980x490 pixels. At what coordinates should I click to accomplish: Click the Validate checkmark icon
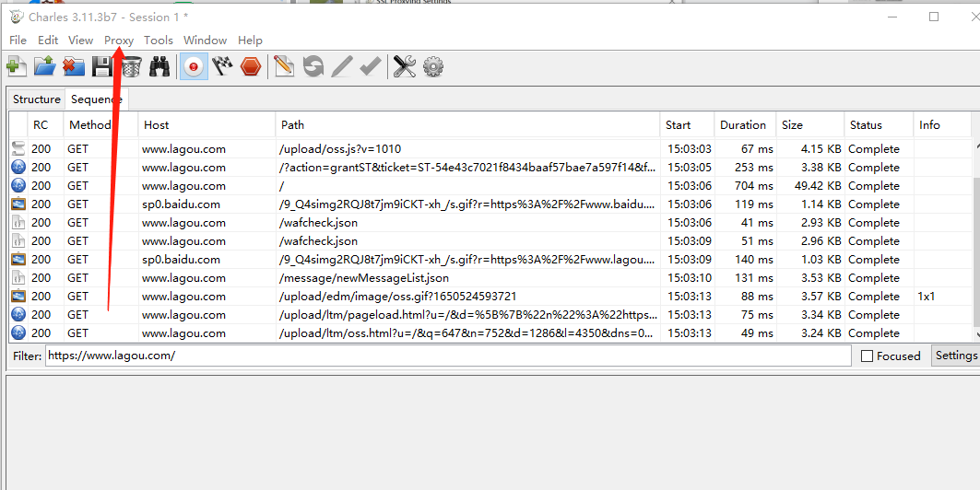click(371, 66)
